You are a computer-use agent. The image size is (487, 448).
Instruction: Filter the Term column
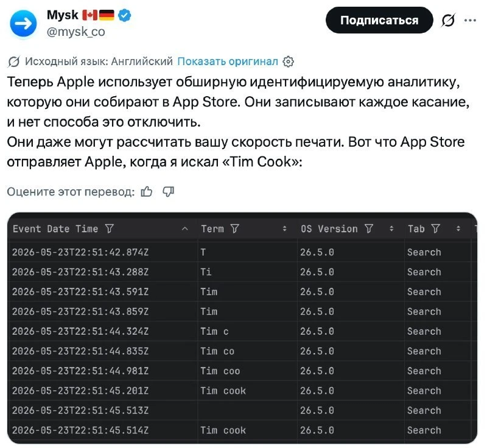tap(235, 229)
